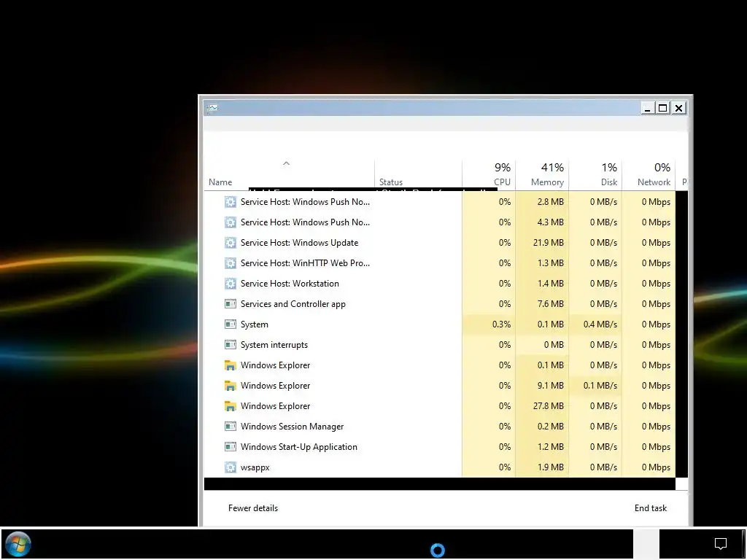This screenshot has height=560, width=747.
Task: Click the 0% CPU cell of Windows Session Manager
Action: click(489, 427)
